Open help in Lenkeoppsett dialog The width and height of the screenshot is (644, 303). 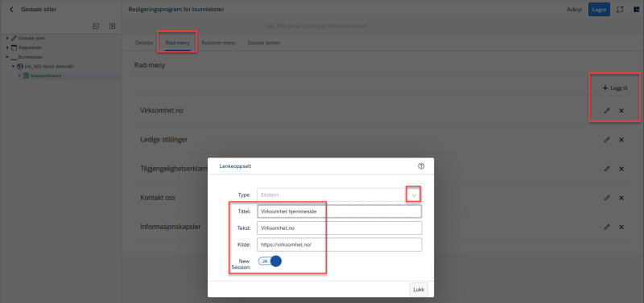coord(421,166)
